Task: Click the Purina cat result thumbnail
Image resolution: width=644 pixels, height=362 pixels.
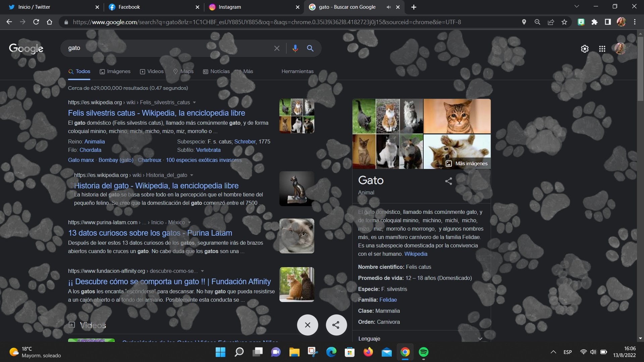Action: point(297,236)
